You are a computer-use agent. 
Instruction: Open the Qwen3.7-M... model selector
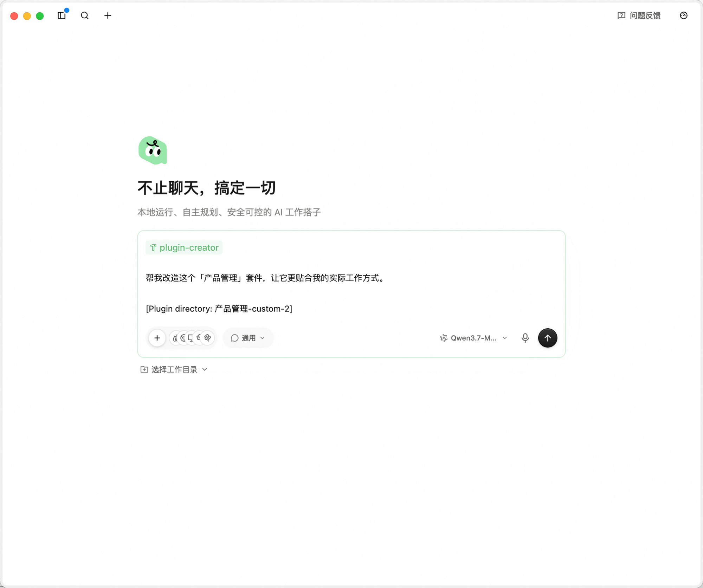[473, 338]
